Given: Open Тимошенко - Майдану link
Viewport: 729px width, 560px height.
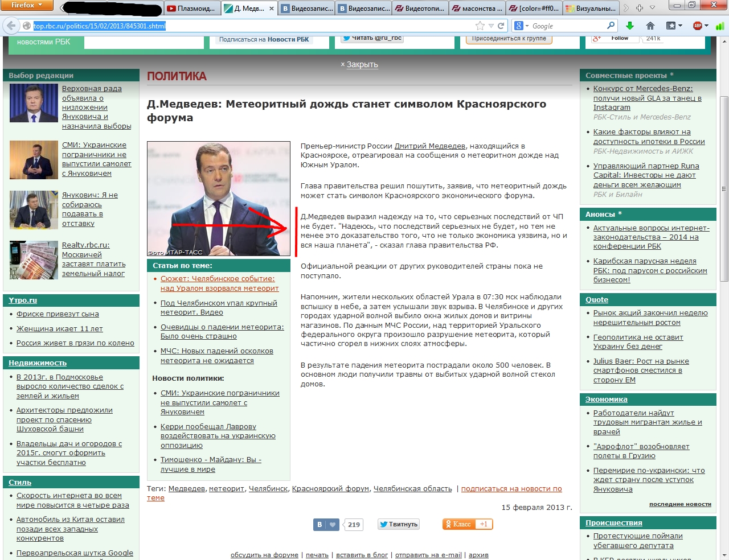Looking at the screenshot, I should click(211, 464).
